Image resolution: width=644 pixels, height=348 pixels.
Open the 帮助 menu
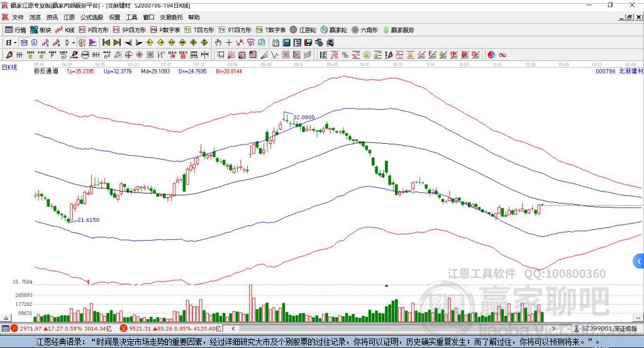coord(194,17)
